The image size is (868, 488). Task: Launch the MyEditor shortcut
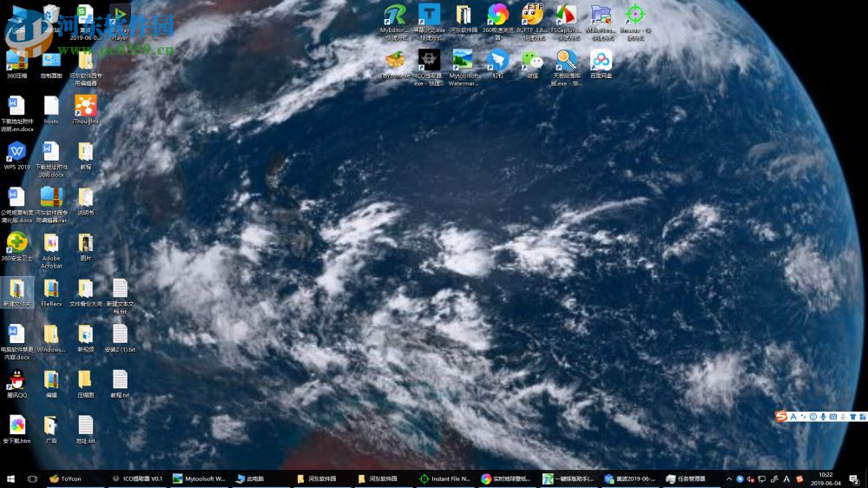pyautogui.click(x=394, y=23)
